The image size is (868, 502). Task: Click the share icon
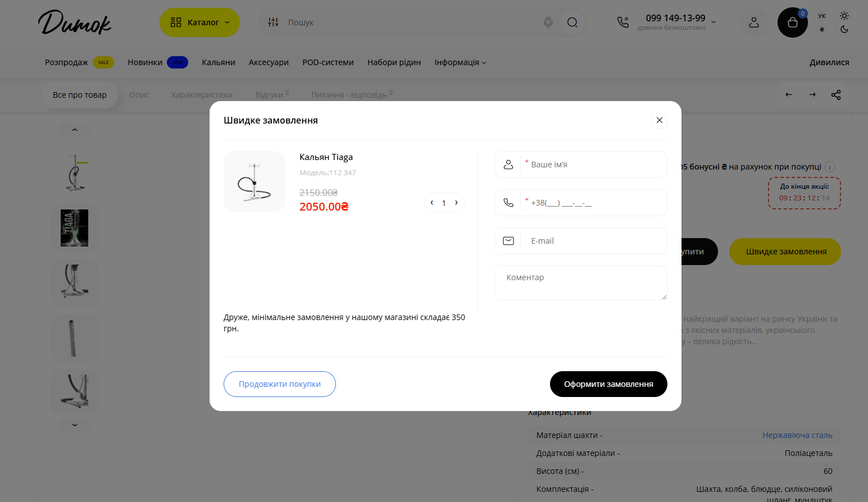836,95
